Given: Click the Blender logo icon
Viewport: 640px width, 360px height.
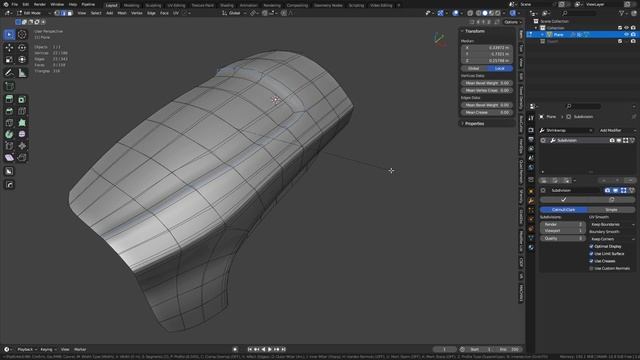Looking at the screenshot, I should click(6, 4).
